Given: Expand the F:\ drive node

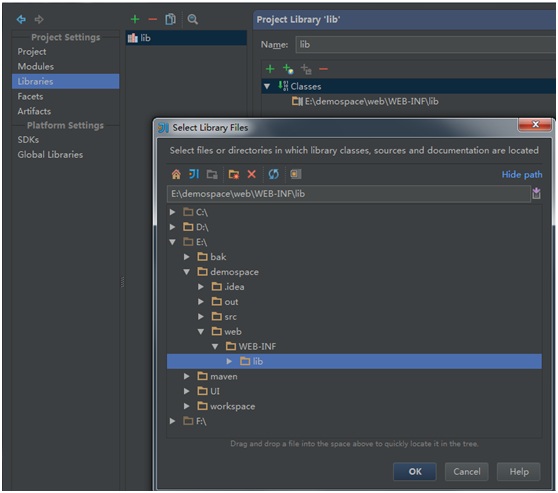Looking at the screenshot, I should pyautogui.click(x=173, y=421).
